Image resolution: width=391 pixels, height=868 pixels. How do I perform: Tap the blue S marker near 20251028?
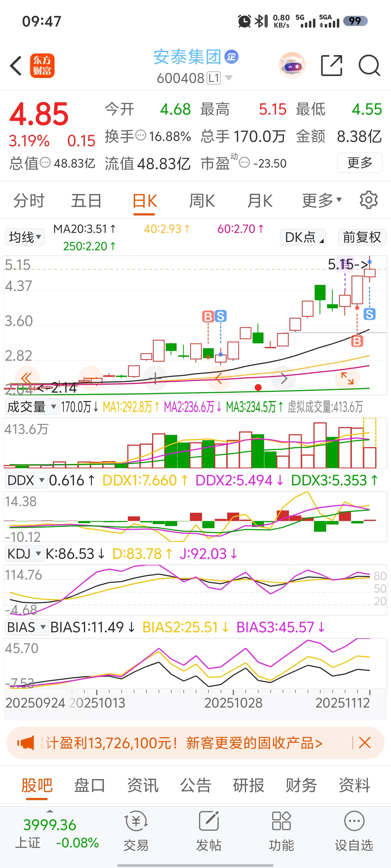(220, 316)
